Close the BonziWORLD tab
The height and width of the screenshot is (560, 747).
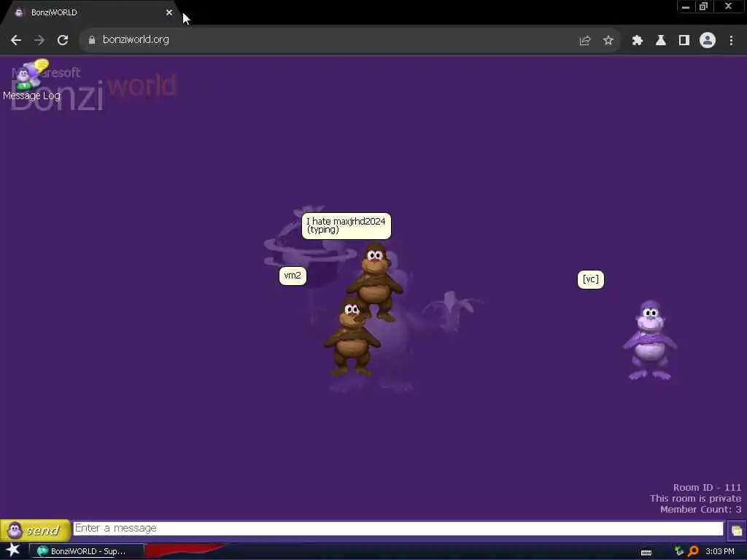[169, 12]
